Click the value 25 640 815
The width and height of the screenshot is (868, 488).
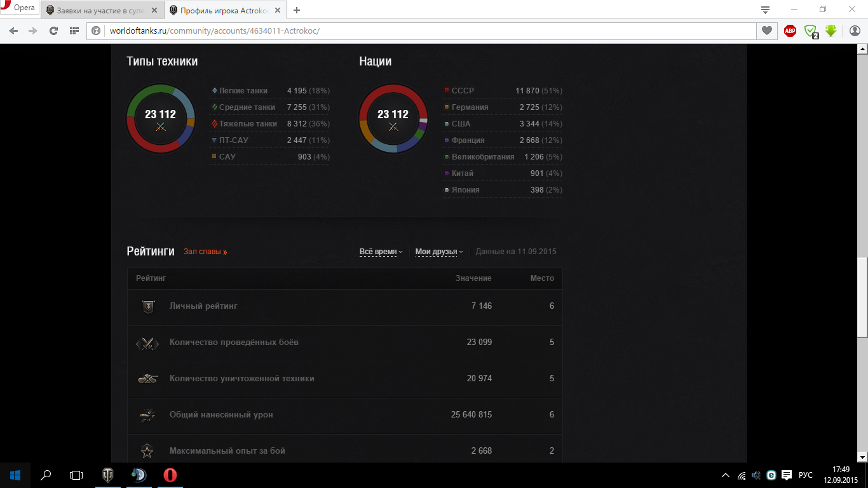[471, 415]
